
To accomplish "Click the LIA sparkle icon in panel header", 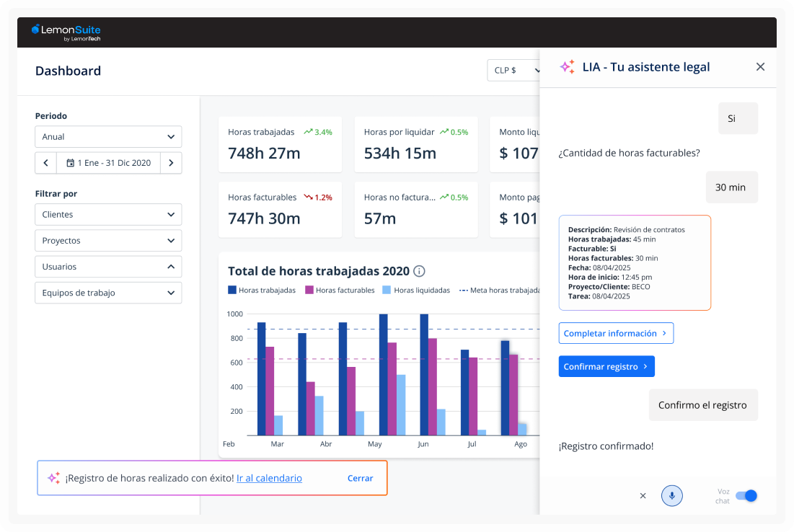I will point(568,67).
